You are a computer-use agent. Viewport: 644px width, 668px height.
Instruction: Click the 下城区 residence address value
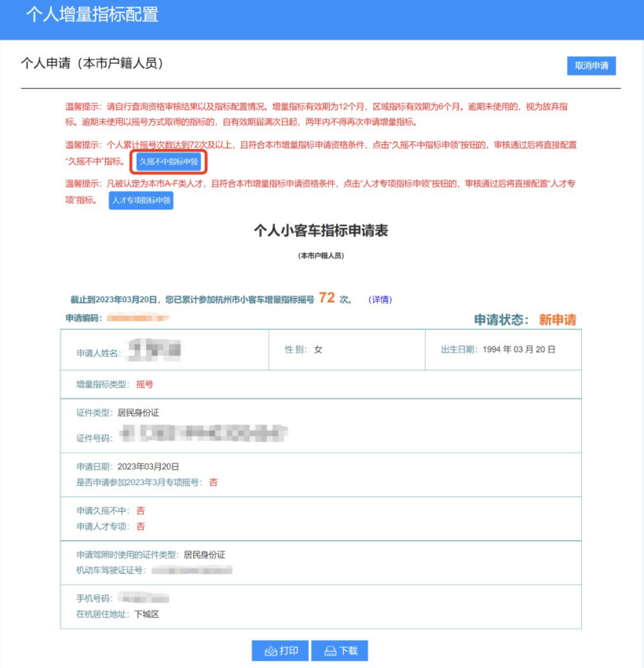146,614
